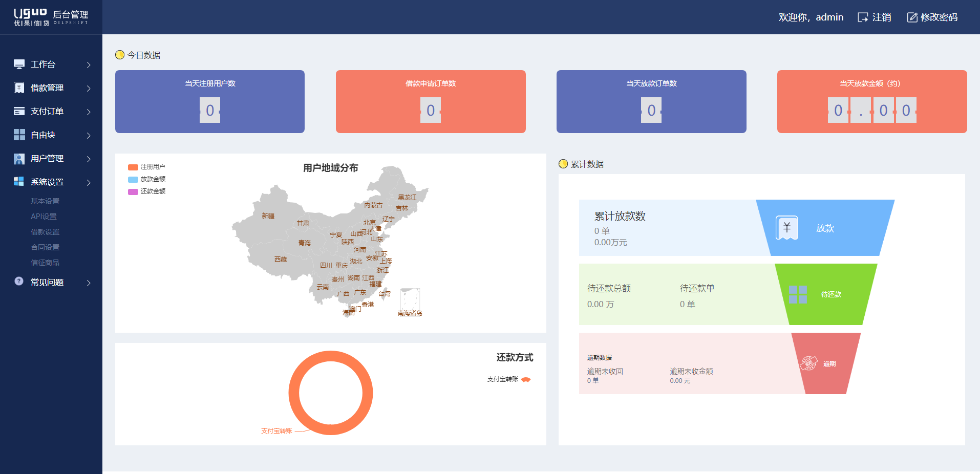Viewport: 980px width, 474px height.
Task: Click the 系统设置 windows icon
Action: pos(19,182)
